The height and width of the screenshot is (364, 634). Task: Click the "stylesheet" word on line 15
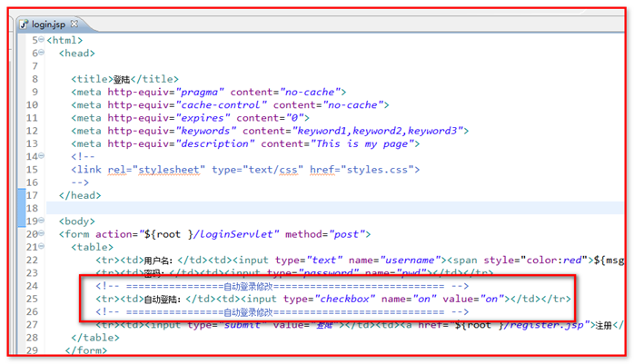[x=169, y=170]
